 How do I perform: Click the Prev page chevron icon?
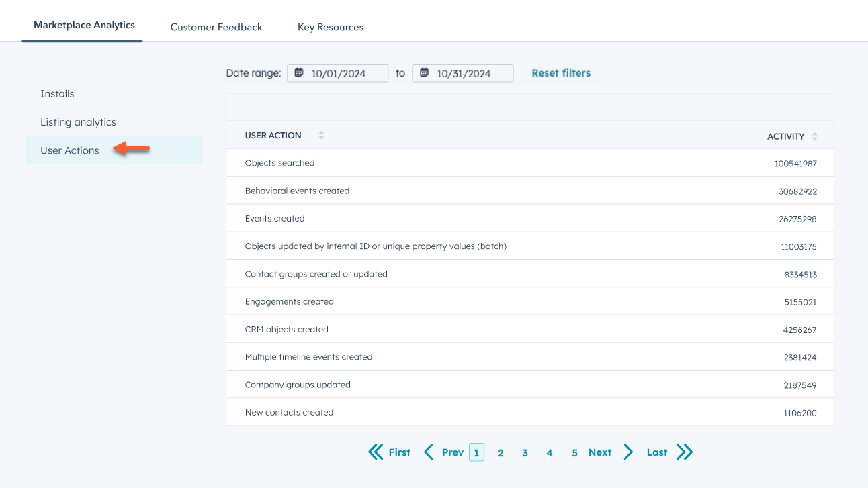coord(429,452)
